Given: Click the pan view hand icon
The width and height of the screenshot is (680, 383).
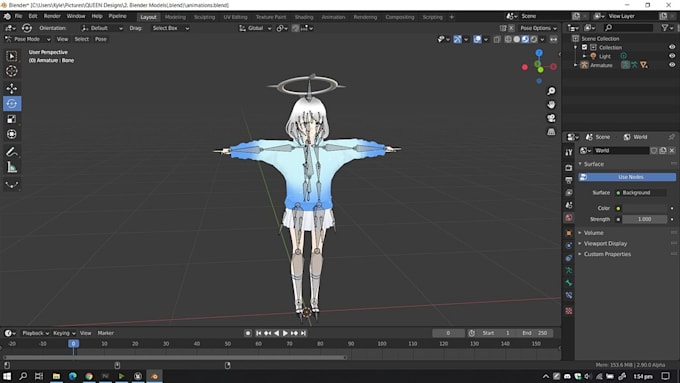Looking at the screenshot, I should 551,105.
